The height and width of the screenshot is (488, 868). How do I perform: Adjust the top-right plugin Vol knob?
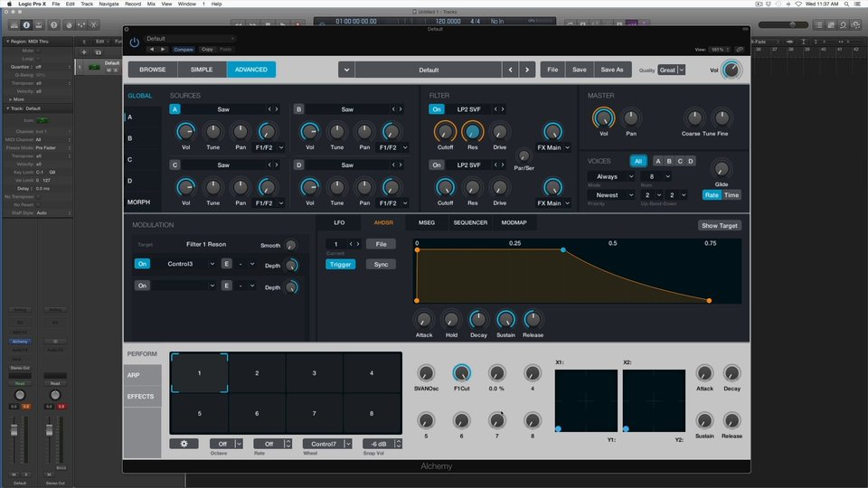[x=731, y=70]
